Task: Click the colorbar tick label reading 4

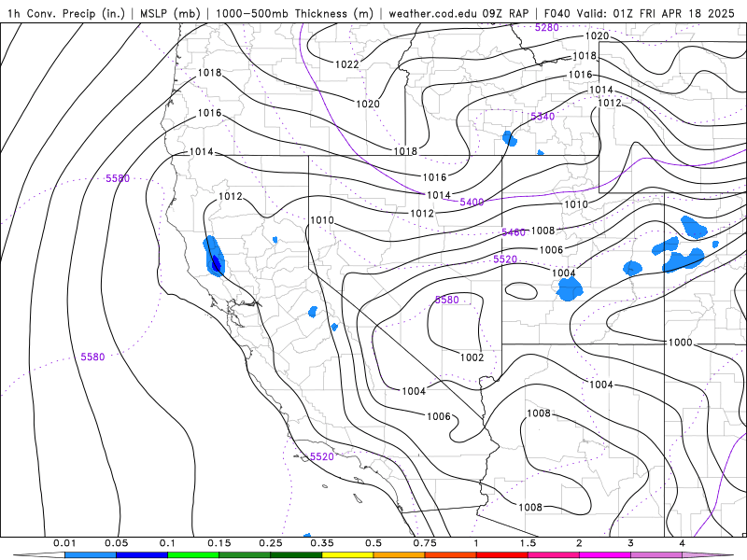Action: pyautogui.click(x=683, y=543)
